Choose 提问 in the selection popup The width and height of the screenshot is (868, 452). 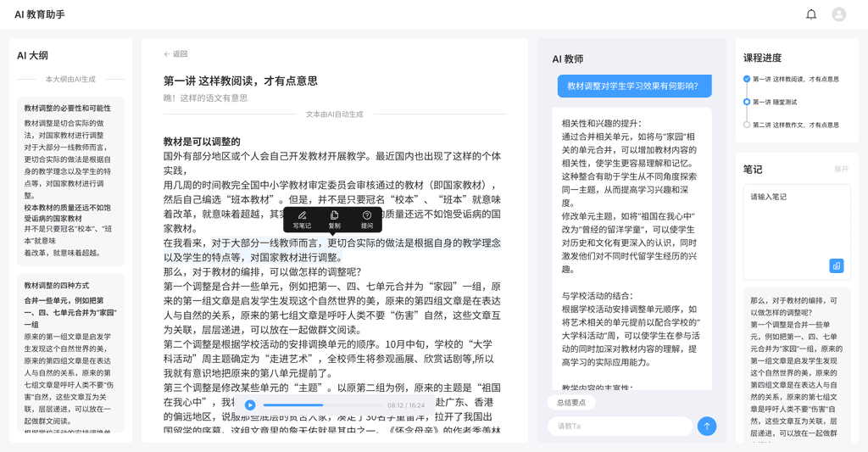pos(367,220)
